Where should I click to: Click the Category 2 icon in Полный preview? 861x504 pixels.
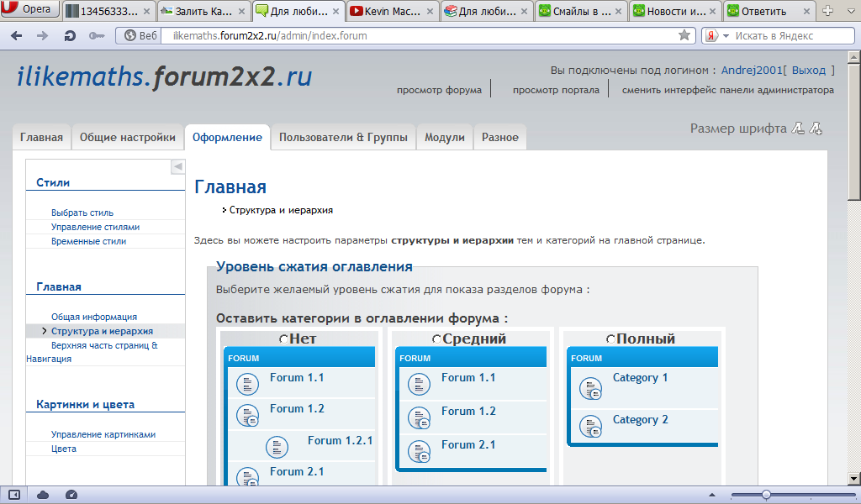pos(591,426)
